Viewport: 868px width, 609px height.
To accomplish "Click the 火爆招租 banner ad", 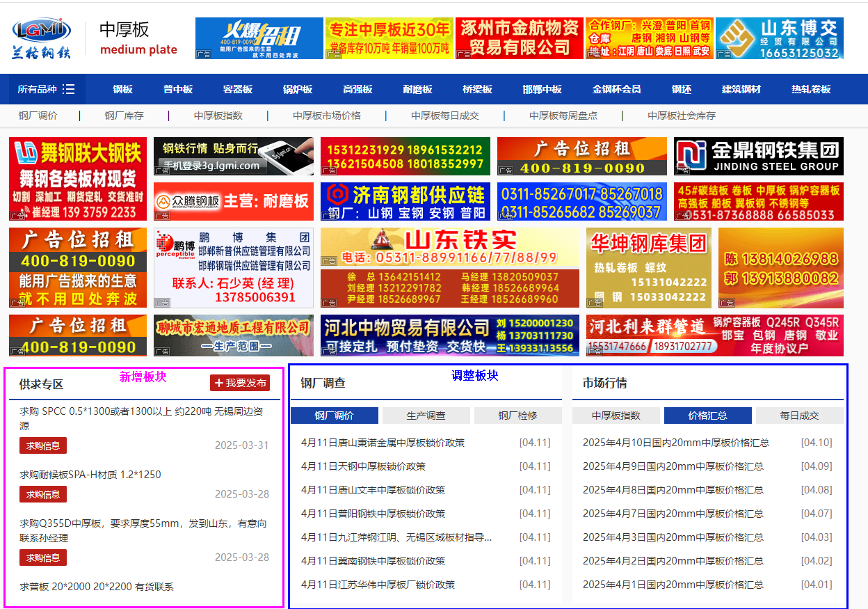I will [259, 38].
